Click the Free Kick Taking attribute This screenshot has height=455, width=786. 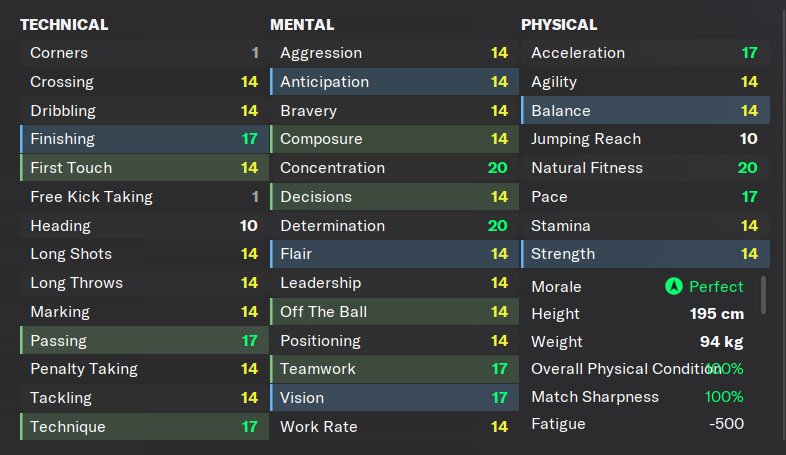point(144,197)
